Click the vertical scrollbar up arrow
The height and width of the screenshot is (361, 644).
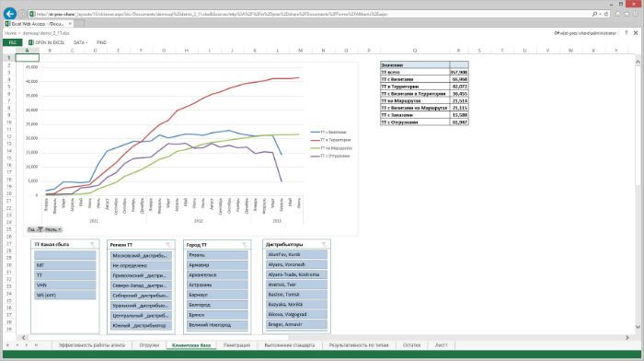638,62
